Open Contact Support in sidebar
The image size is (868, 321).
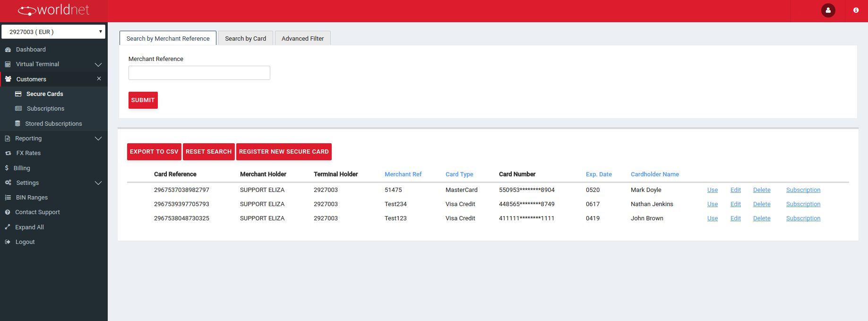pyautogui.click(x=37, y=212)
